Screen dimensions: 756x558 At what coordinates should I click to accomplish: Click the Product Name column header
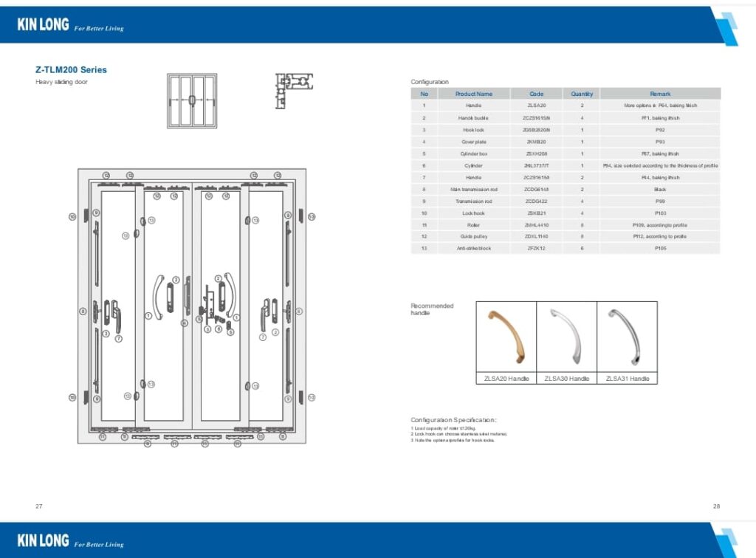[x=473, y=94]
